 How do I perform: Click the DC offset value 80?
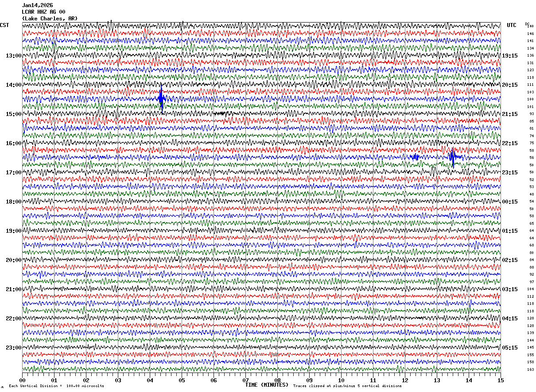click(x=531, y=253)
